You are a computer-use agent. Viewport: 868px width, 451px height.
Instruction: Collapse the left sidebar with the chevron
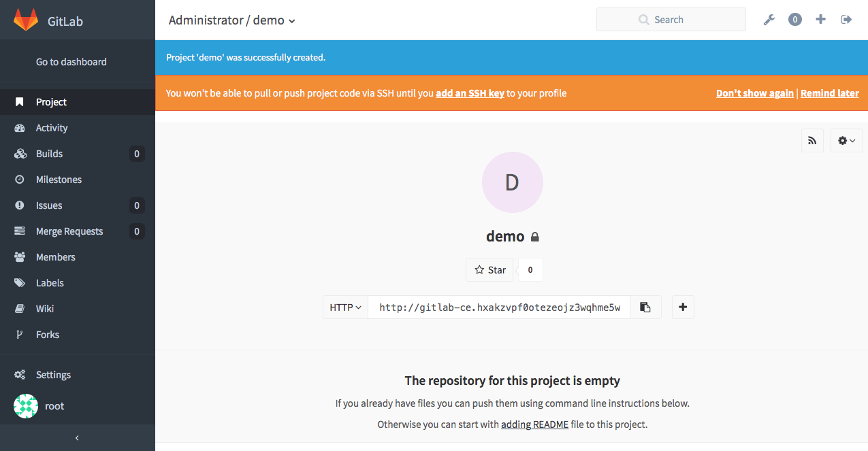[77, 437]
